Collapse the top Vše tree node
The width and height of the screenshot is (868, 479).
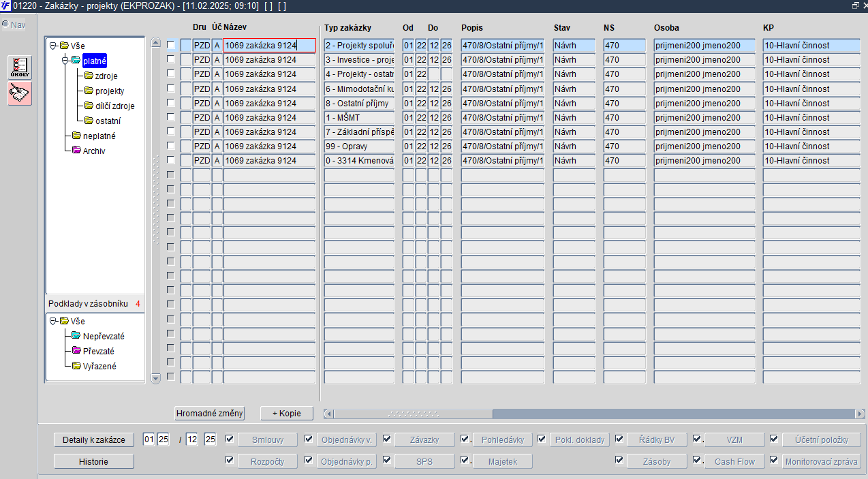tap(53, 46)
